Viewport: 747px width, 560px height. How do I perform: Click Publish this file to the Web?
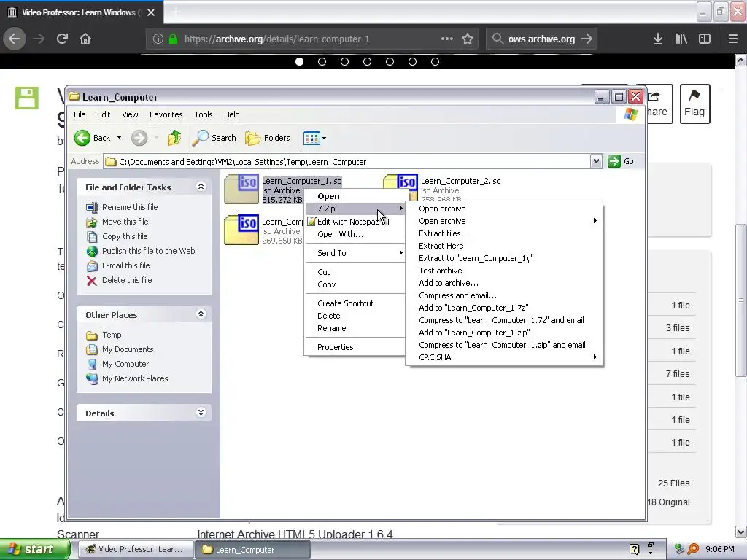(x=148, y=251)
